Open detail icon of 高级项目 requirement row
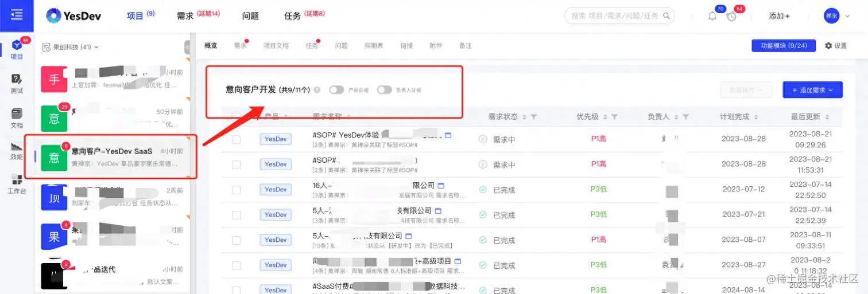This screenshot has width=868, height=294. click(x=458, y=261)
